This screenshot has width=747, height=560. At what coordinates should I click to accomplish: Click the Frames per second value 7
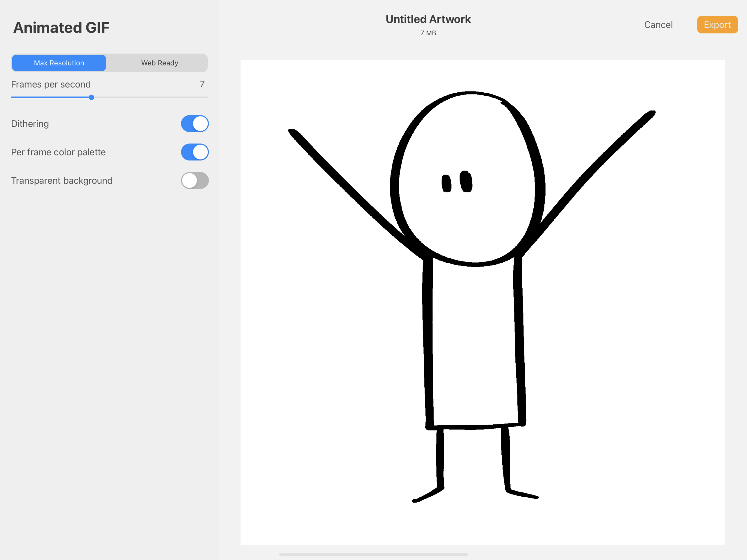[x=203, y=84]
